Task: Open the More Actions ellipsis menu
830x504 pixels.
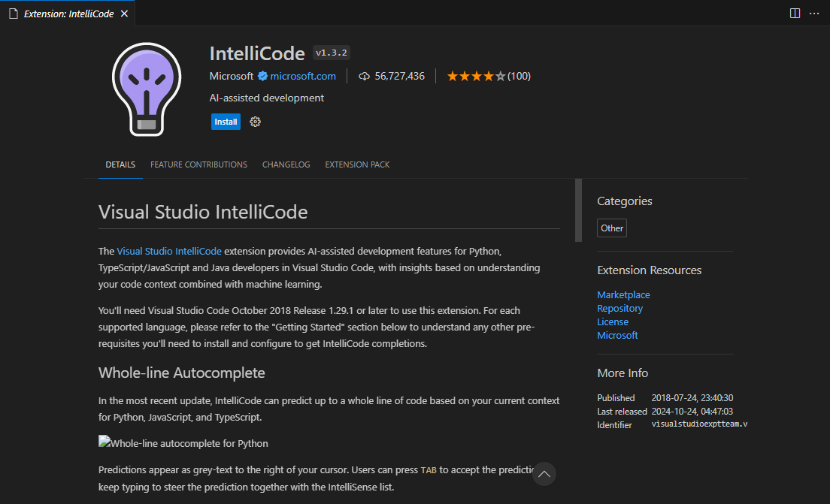Action: 814,14
